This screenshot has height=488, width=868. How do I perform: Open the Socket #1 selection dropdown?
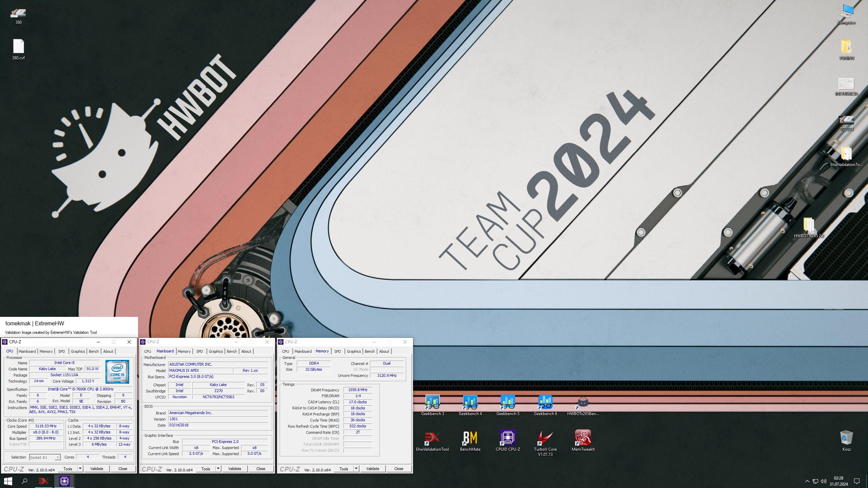[x=45, y=457]
